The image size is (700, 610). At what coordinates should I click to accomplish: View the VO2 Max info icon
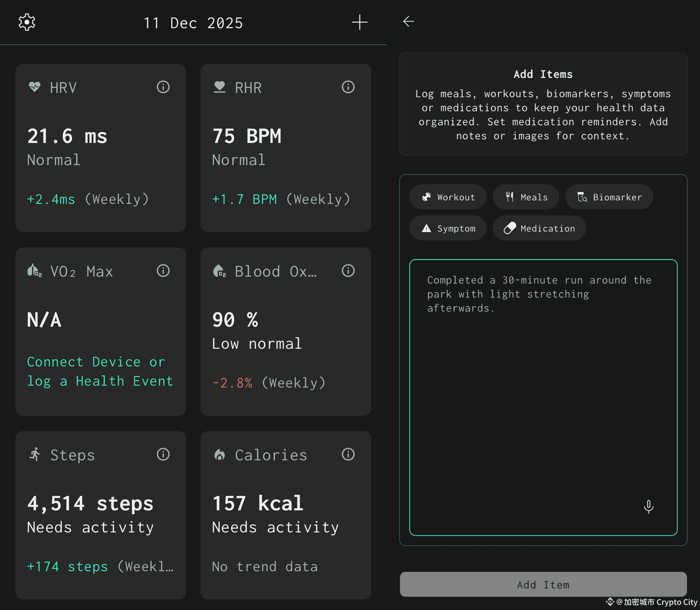point(164,271)
